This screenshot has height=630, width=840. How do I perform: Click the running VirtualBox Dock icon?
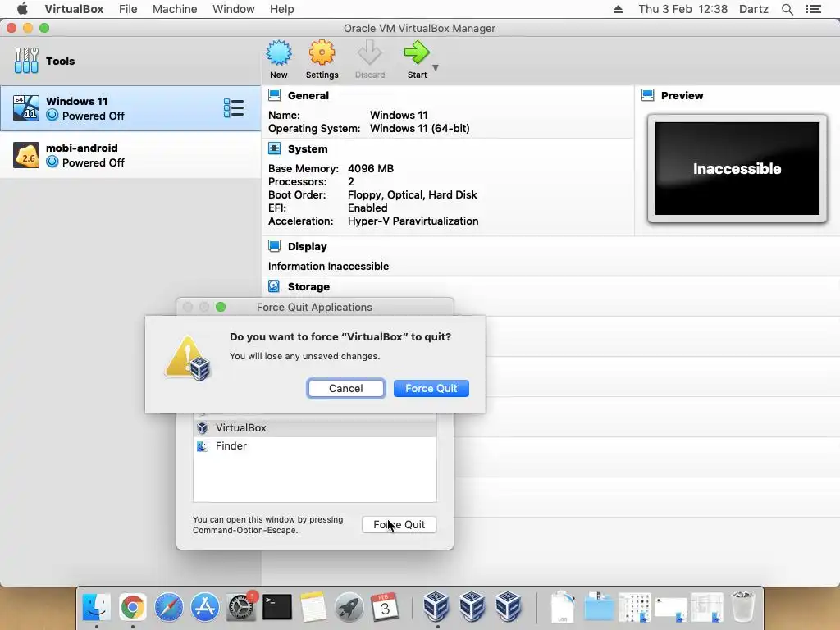click(436, 606)
